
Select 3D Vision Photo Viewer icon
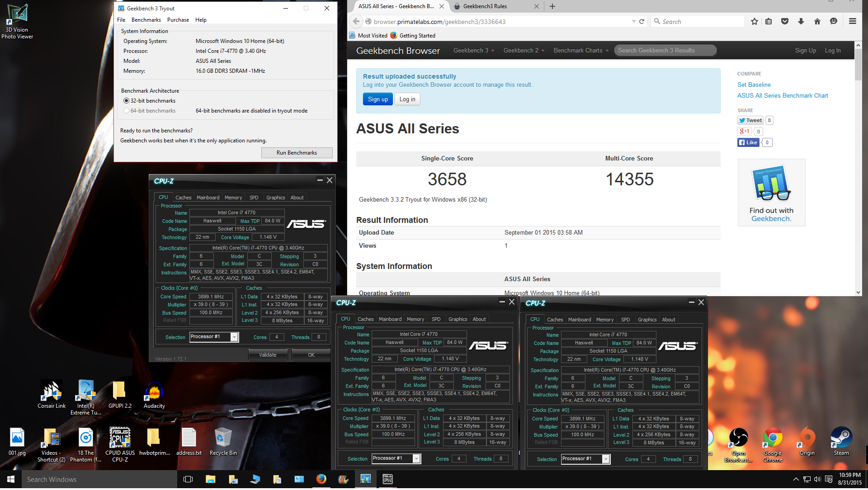point(17,22)
